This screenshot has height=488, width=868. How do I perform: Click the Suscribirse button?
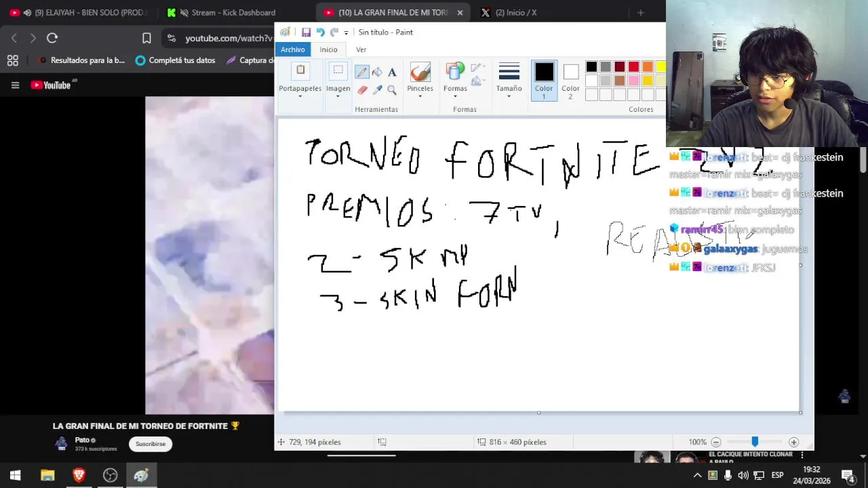pos(151,444)
